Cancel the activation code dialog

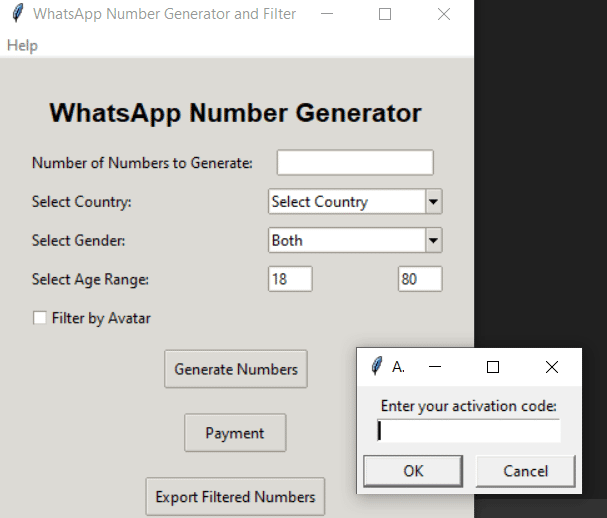pyautogui.click(x=525, y=471)
